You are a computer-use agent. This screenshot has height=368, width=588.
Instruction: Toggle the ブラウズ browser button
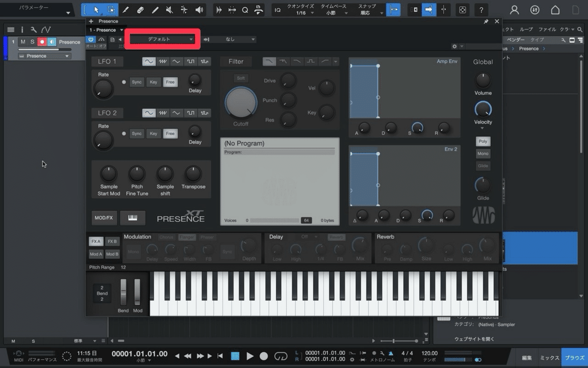pos(574,358)
